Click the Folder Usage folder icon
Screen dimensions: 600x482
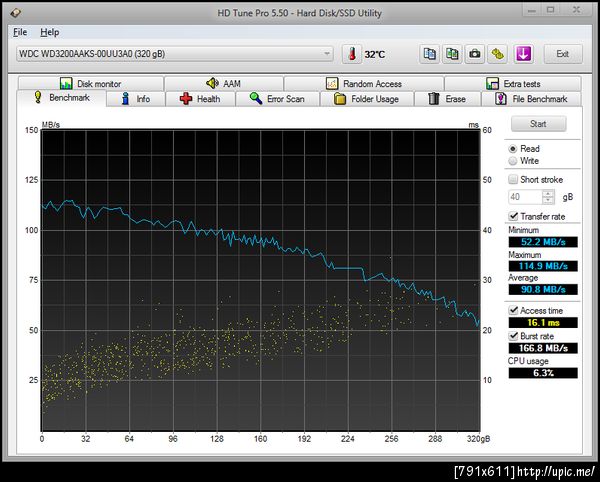click(x=340, y=99)
